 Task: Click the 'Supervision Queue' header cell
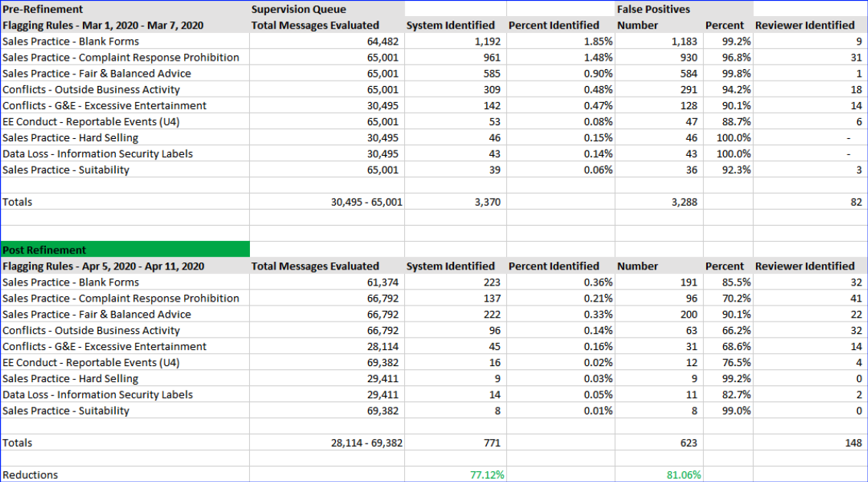coord(327,9)
